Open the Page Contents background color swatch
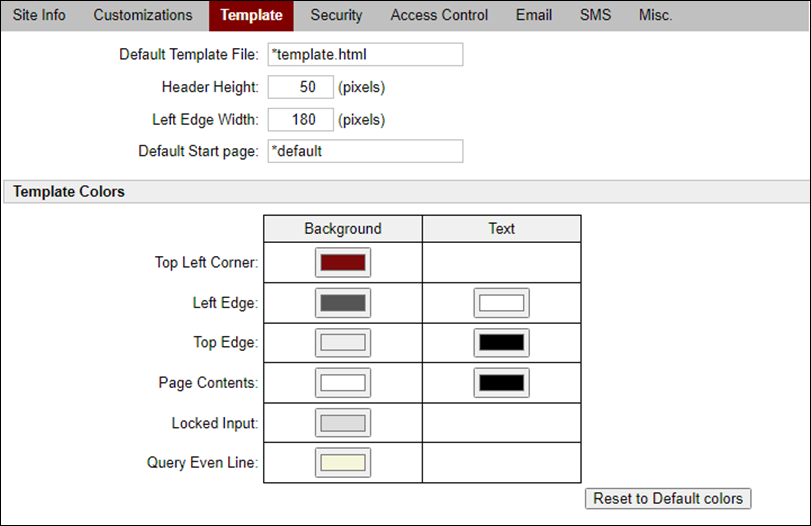Image resolution: width=811 pixels, height=526 pixels. click(x=342, y=383)
